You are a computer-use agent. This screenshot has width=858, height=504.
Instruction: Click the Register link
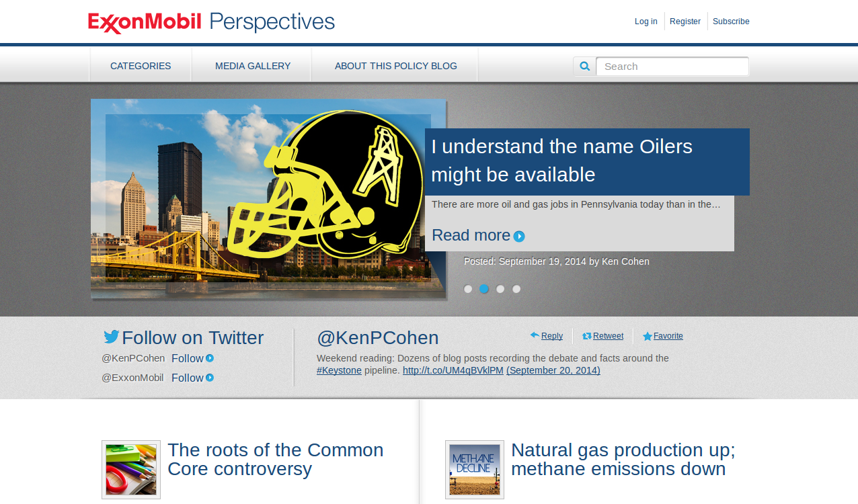click(685, 22)
